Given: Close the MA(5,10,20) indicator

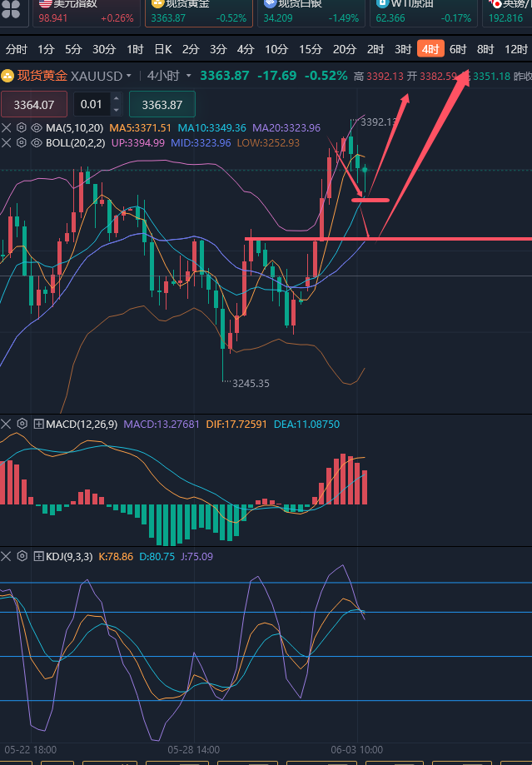Looking at the screenshot, I should pos(7,128).
